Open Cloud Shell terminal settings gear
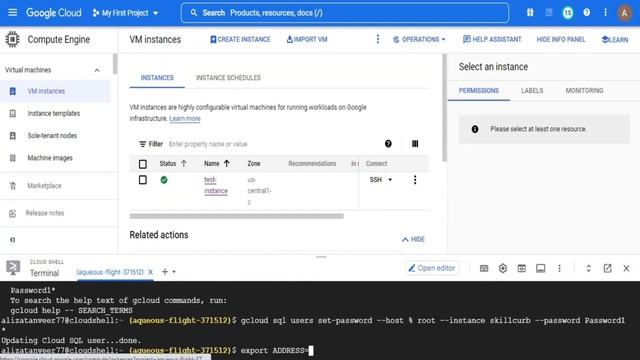Viewport: 640px width, 360px height. coord(503,268)
